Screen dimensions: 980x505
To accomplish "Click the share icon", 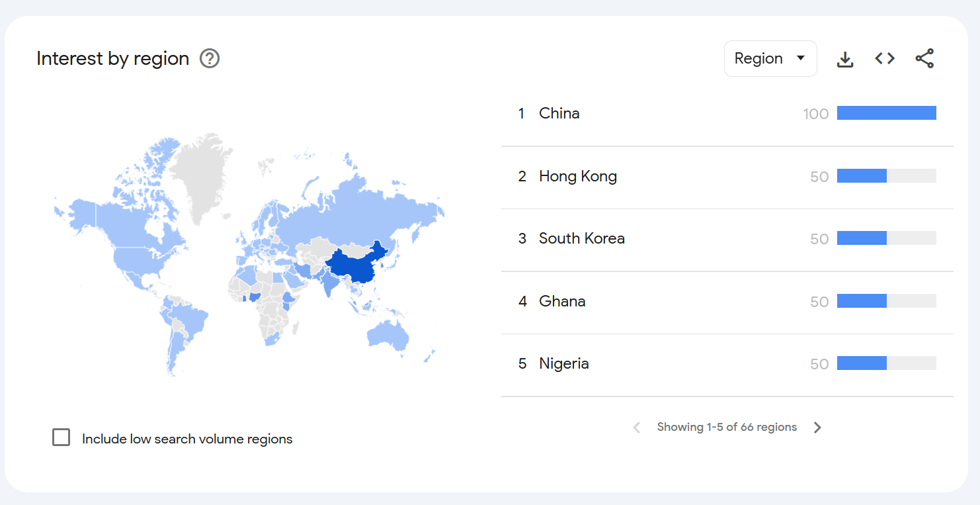I will point(924,58).
